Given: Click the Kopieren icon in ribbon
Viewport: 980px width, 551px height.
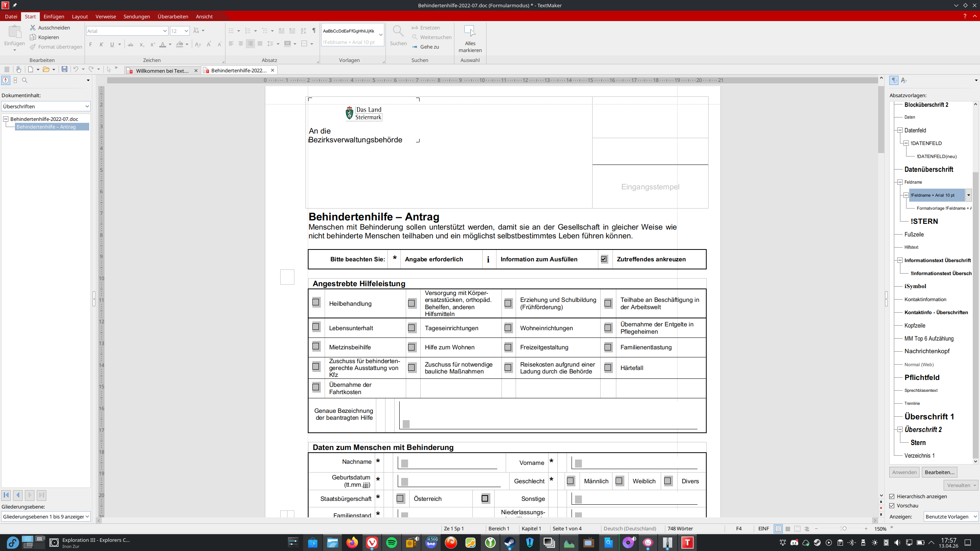Looking at the screenshot, I should point(33,37).
